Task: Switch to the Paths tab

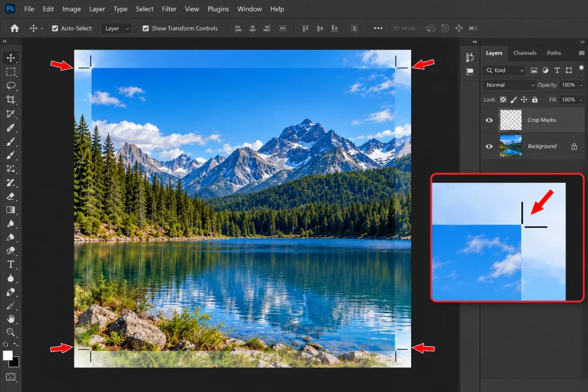Action: click(x=554, y=53)
